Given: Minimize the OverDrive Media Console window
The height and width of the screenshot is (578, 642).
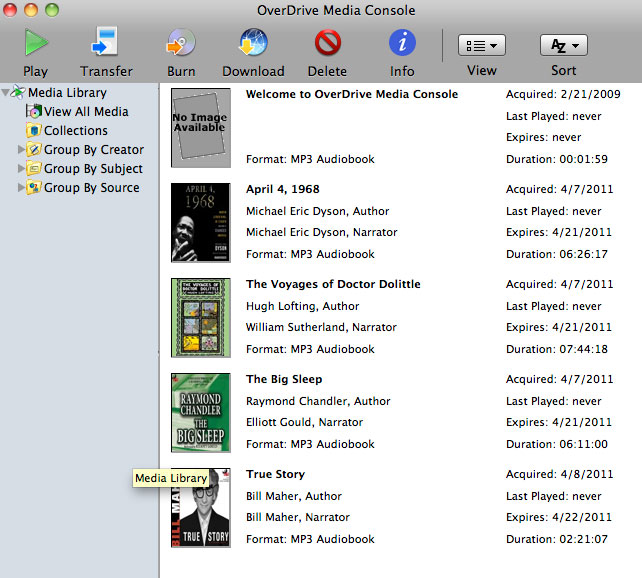Looking at the screenshot, I should click(x=31, y=10).
